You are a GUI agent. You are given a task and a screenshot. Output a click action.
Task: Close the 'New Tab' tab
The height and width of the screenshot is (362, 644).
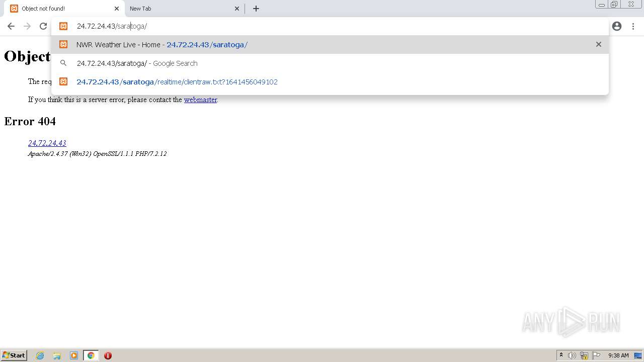[x=237, y=9]
